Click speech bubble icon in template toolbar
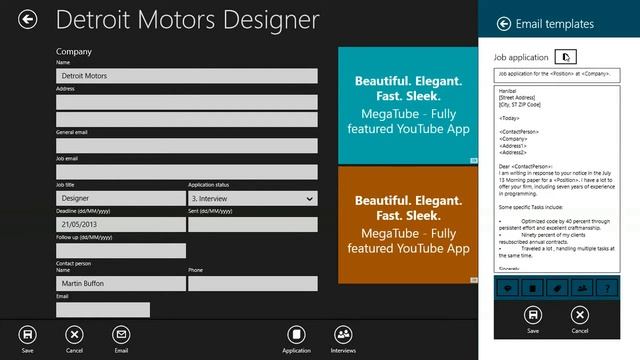Screen dimensions: 640x360 [x=508, y=288]
